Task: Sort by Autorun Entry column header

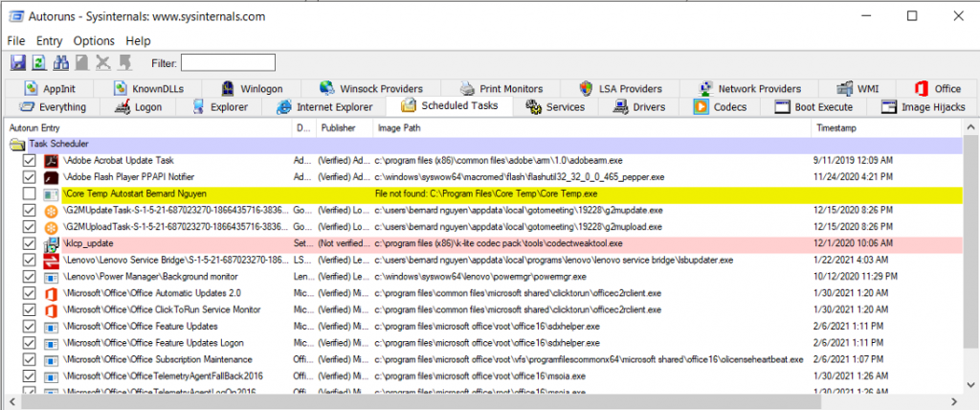Action: click(x=147, y=127)
